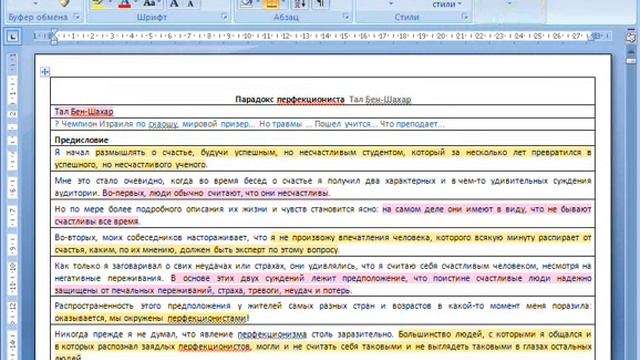Click the text Чемпион Израиля
This screenshot has height=360, width=640.
(x=97, y=124)
